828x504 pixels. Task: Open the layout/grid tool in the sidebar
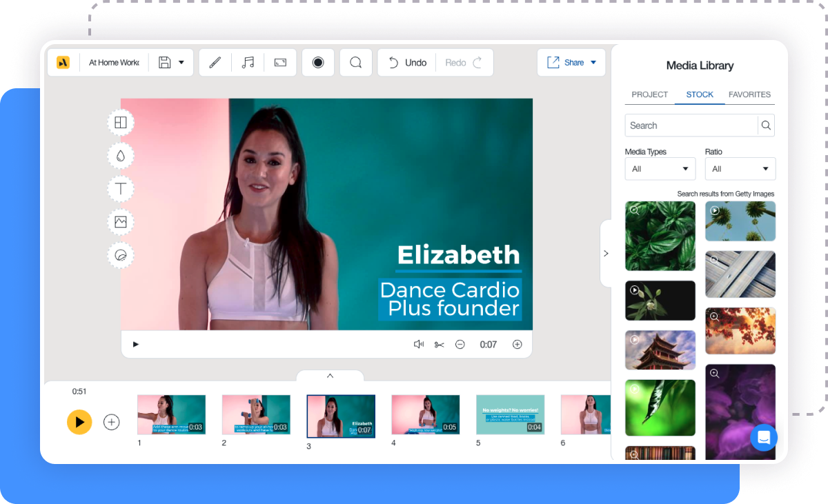click(120, 122)
